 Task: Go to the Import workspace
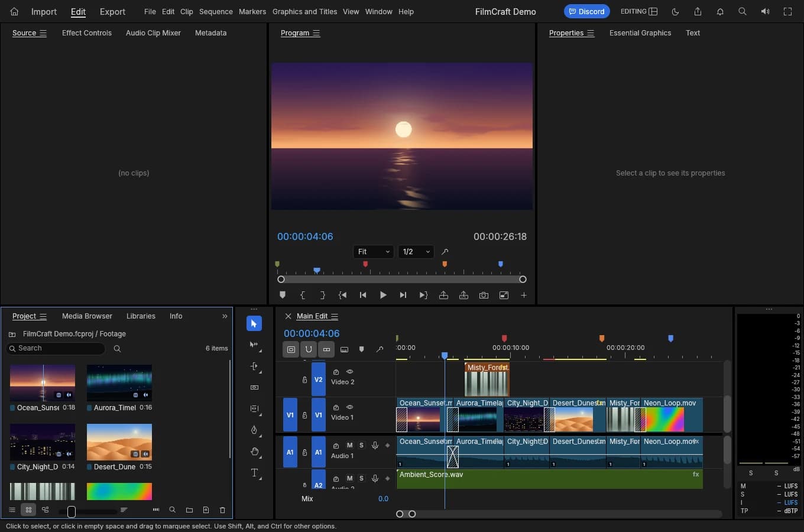click(x=44, y=11)
